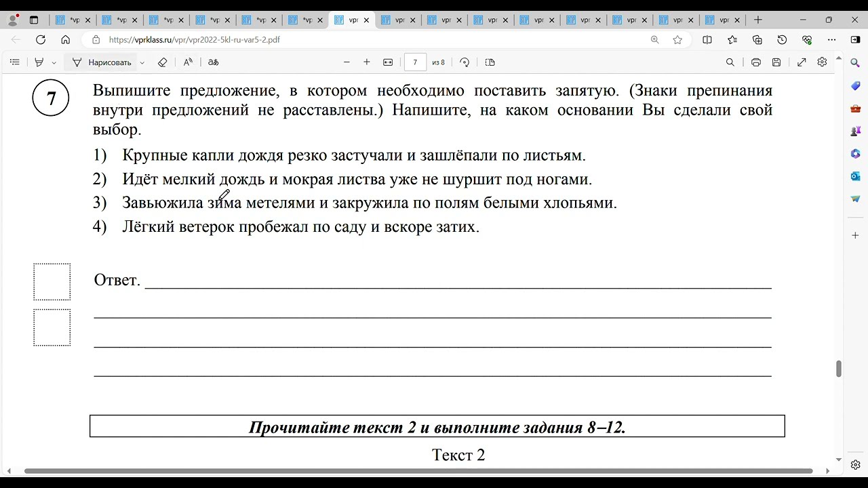Toggle fit to width view
This screenshot has width=868, height=488.
pyautogui.click(x=388, y=62)
